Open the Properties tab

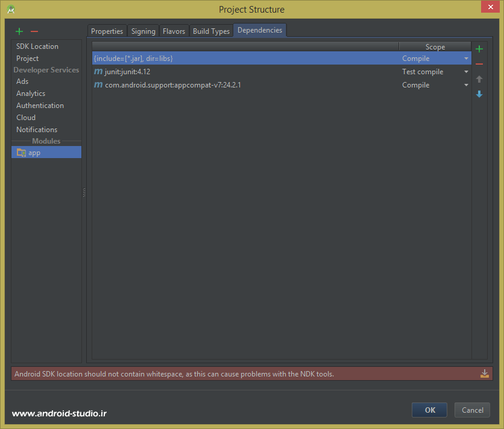(107, 30)
